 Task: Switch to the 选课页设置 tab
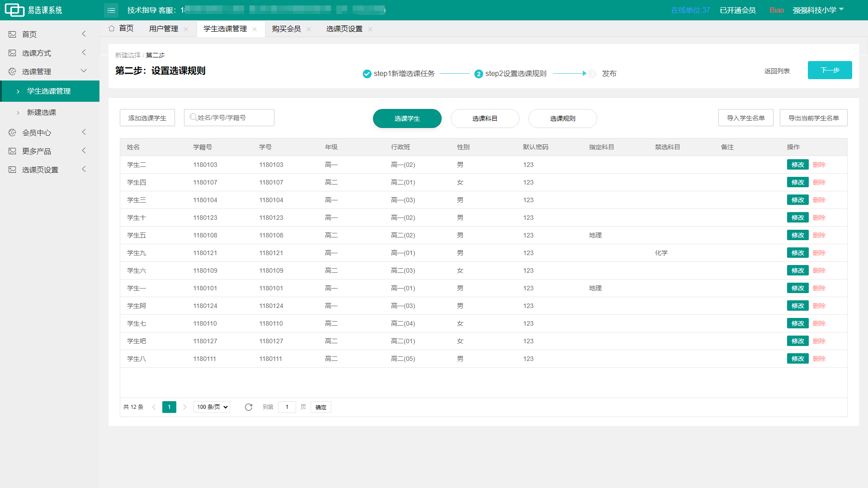344,29
